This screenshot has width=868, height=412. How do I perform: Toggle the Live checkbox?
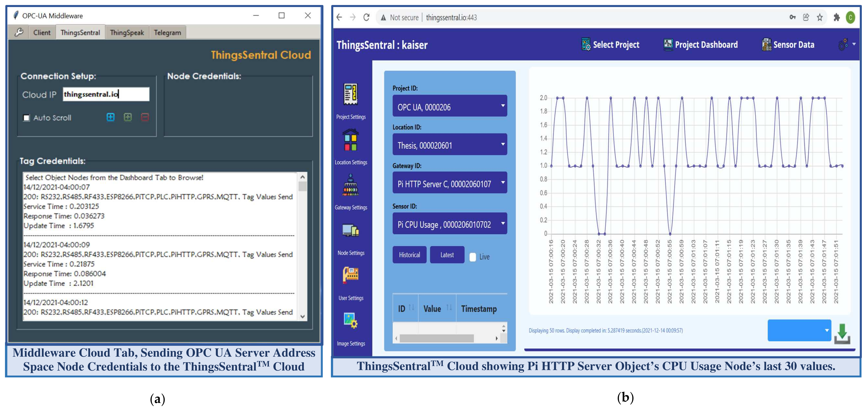tap(473, 257)
